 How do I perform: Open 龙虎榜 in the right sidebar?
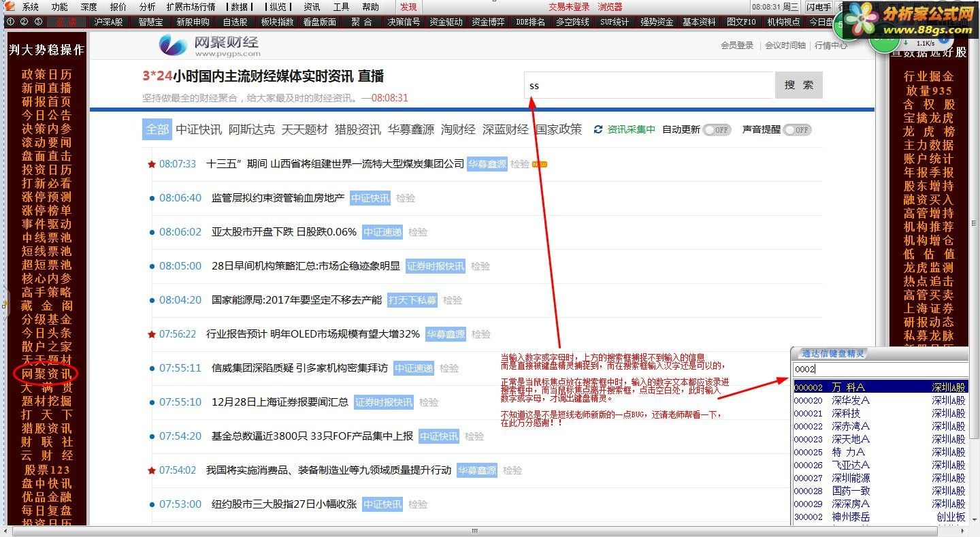[x=929, y=131]
